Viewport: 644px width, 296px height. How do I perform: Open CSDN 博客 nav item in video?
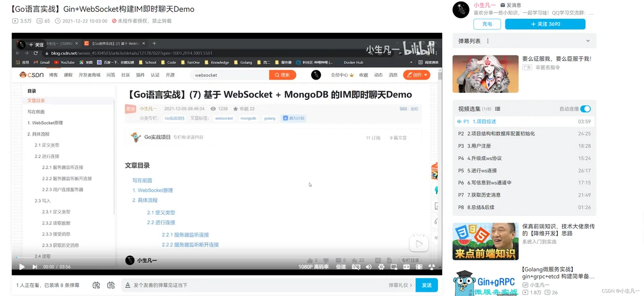point(54,75)
